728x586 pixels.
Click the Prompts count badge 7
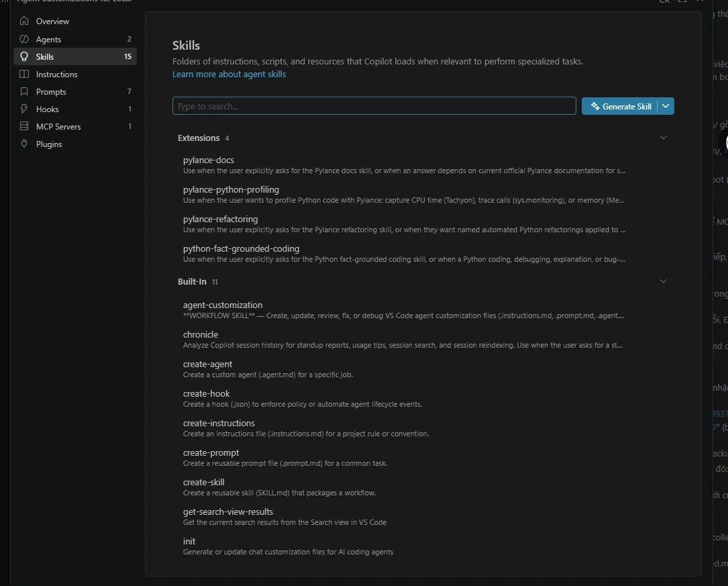[x=129, y=91]
